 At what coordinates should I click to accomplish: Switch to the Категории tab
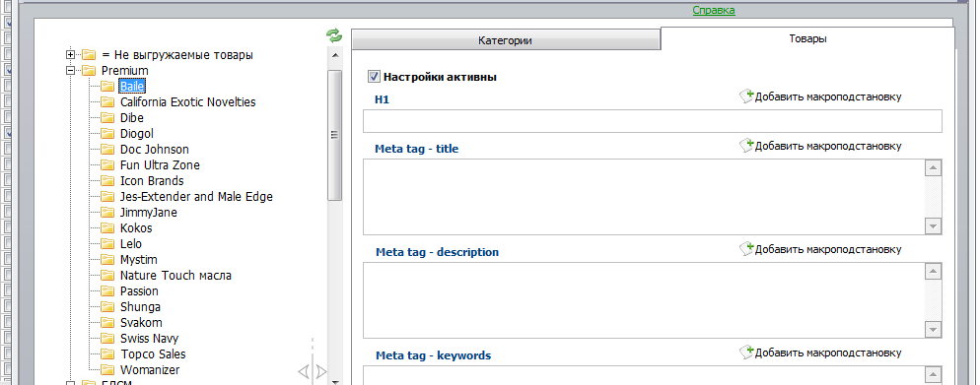(505, 40)
